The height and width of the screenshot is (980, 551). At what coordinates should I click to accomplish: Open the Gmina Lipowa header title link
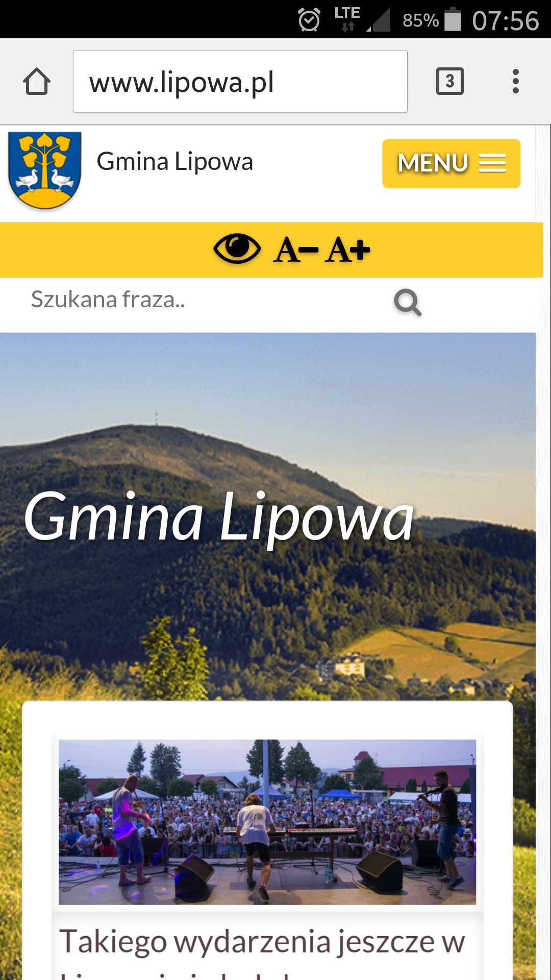point(175,162)
